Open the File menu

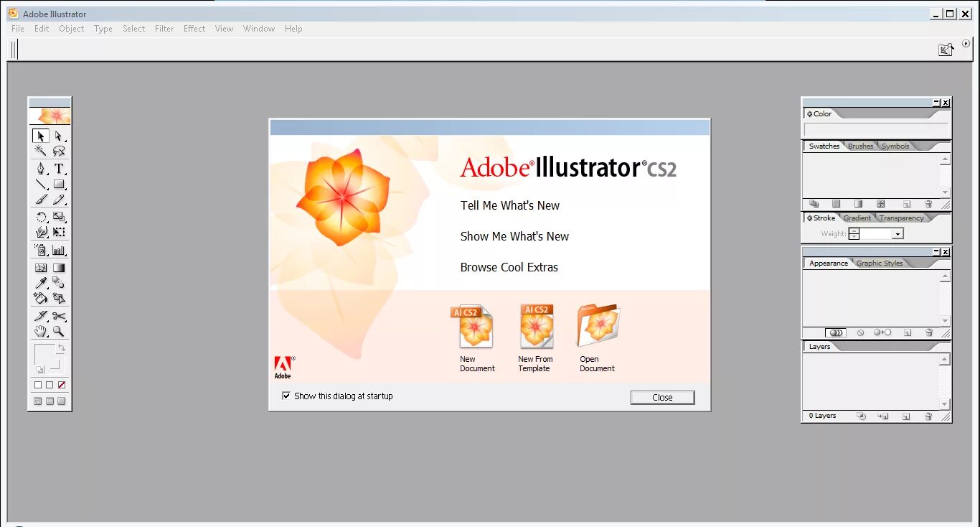(x=18, y=29)
